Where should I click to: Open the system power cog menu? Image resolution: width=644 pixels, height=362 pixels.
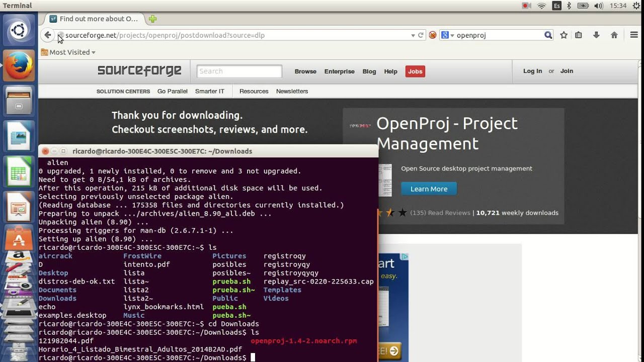click(x=636, y=6)
